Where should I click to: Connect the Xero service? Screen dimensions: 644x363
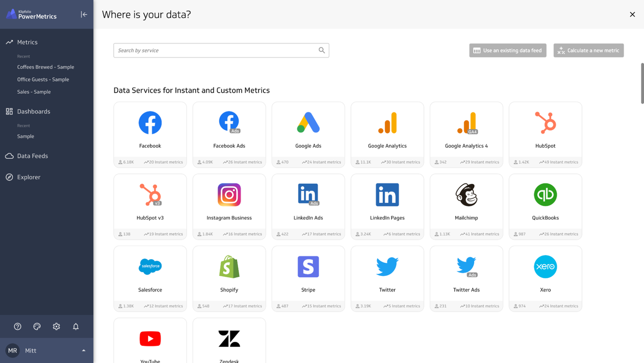(x=545, y=277)
